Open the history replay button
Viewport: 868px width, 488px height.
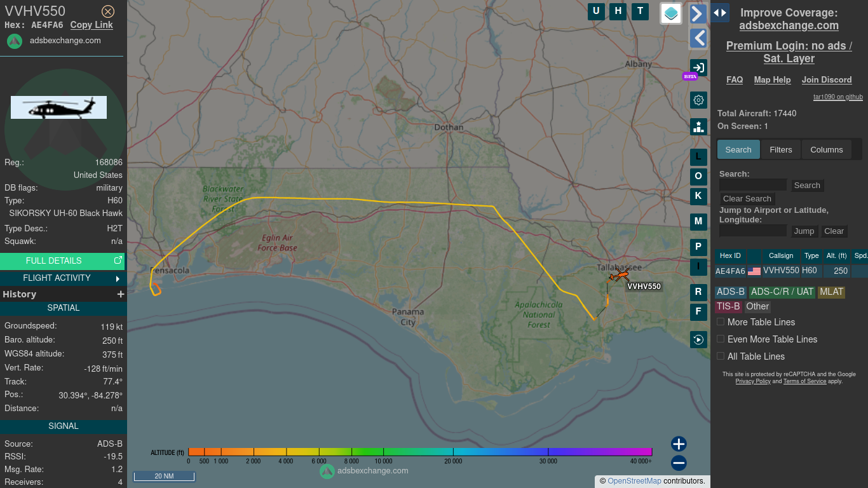[698, 339]
